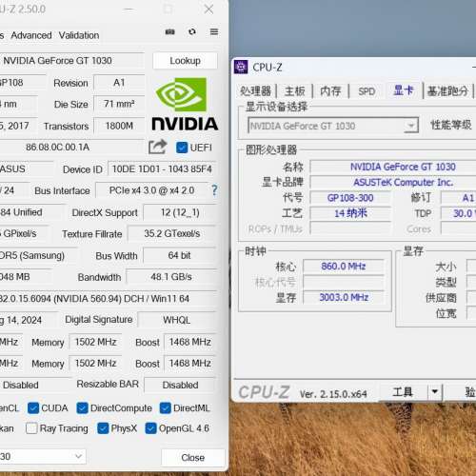Image resolution: width=476 pixels, height=476 pixels.
Task: Click the NVIDIA logo in GPU-Z
Action: click(x=185, y=104)
